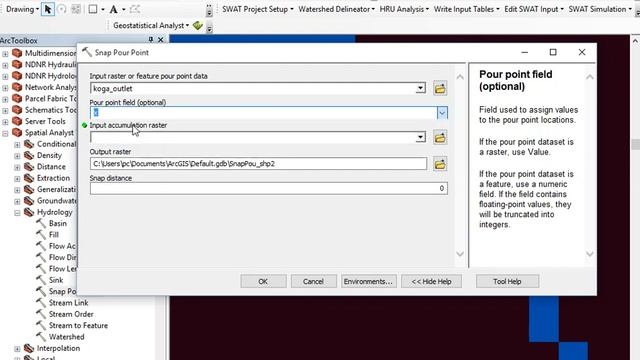
Task: Select the rectangle shape tool
Action: point(93,9)
